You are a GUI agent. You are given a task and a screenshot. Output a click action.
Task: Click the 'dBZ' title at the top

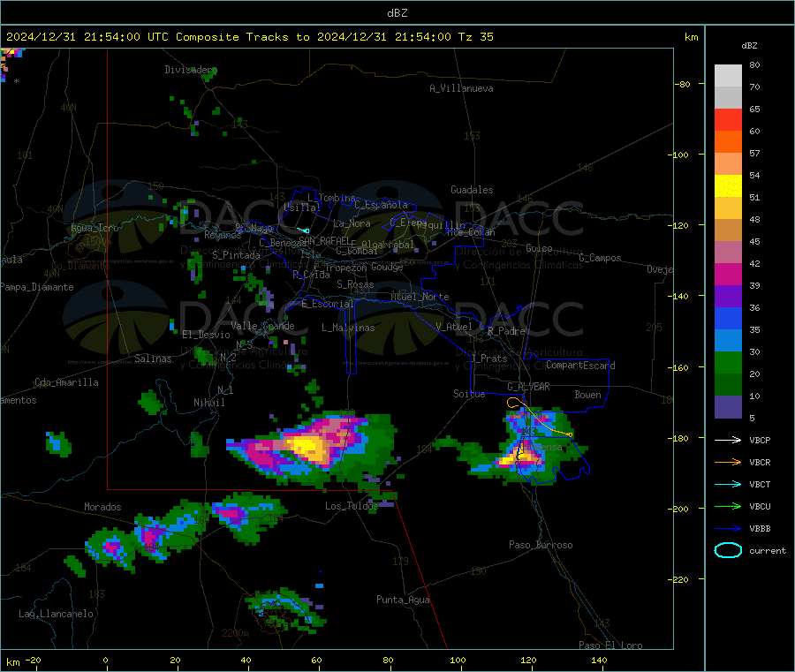click(397, 13)
